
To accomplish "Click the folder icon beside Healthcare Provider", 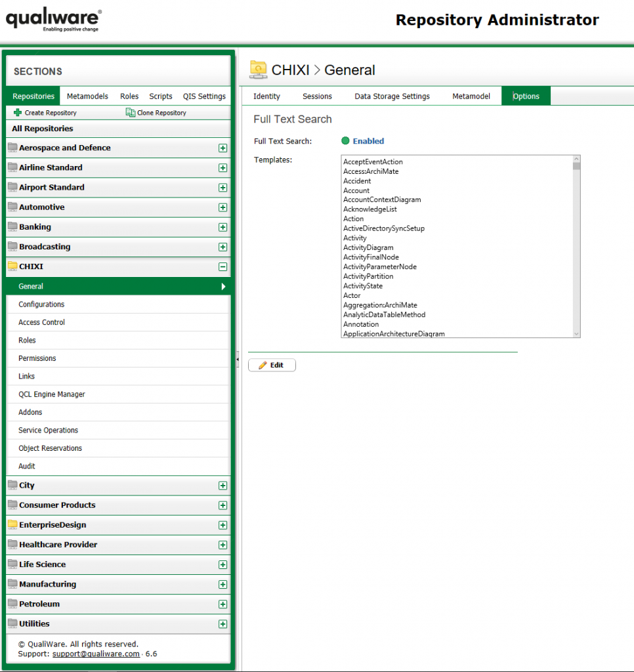I will (x=12, y=545).
